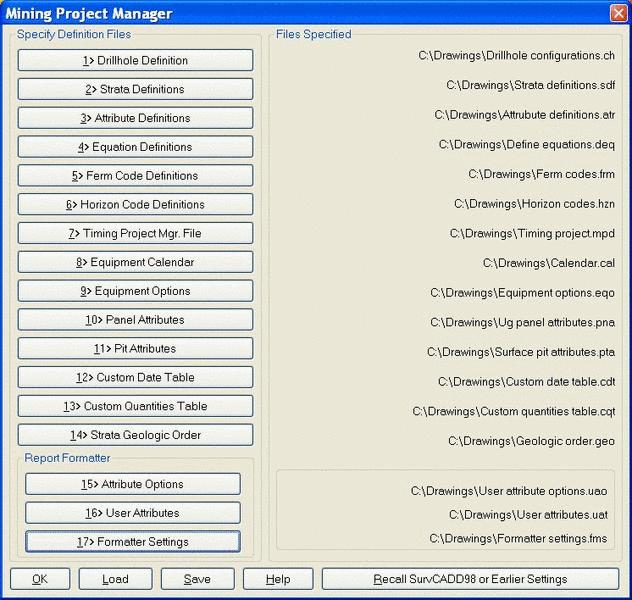Open Custom Quantities Table button
This screenshot has width=632, height=600.
[135, 406]
